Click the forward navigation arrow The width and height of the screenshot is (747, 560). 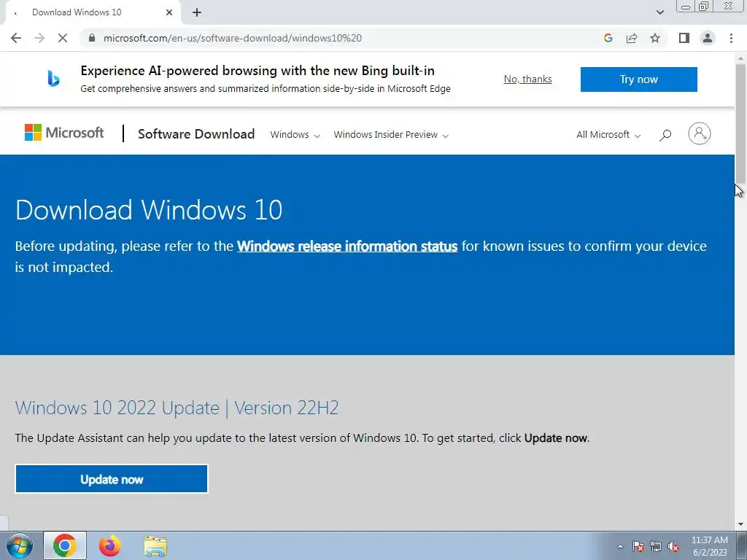pyautogui.click(x=39, y=38)
